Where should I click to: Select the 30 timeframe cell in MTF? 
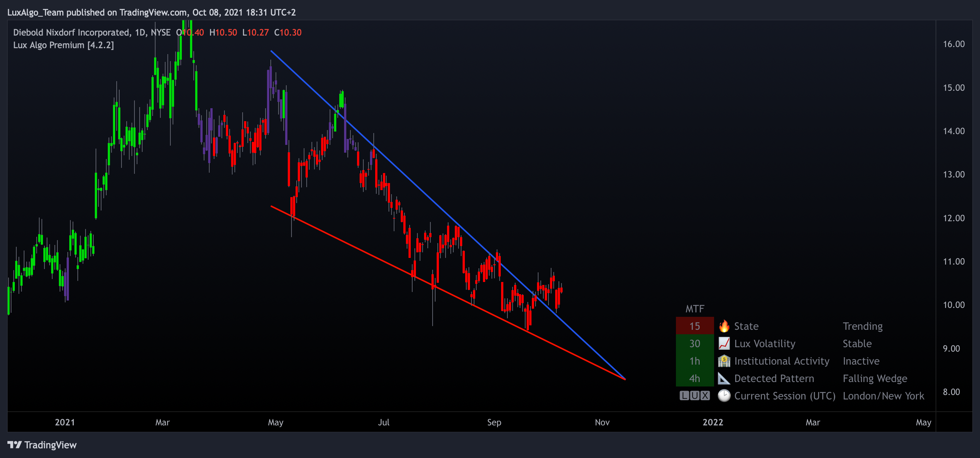(x=695, y=344)
